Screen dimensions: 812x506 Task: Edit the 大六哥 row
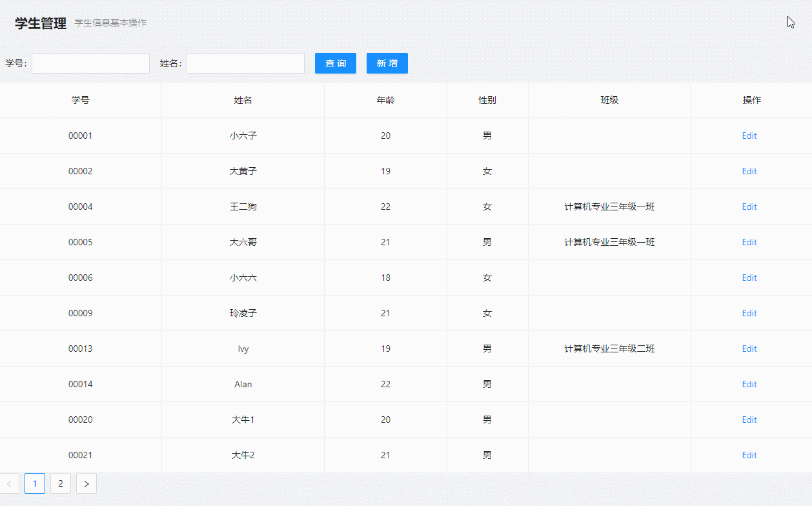pos(749,242)
